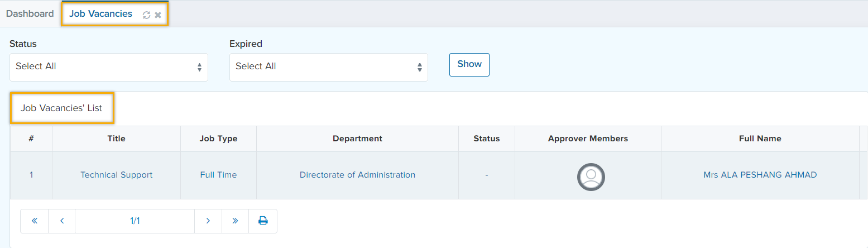Open Mrs ALA PESHANG AHMAD profile
Viewport: 868px width, 248px height.
(x=760, y=175)
